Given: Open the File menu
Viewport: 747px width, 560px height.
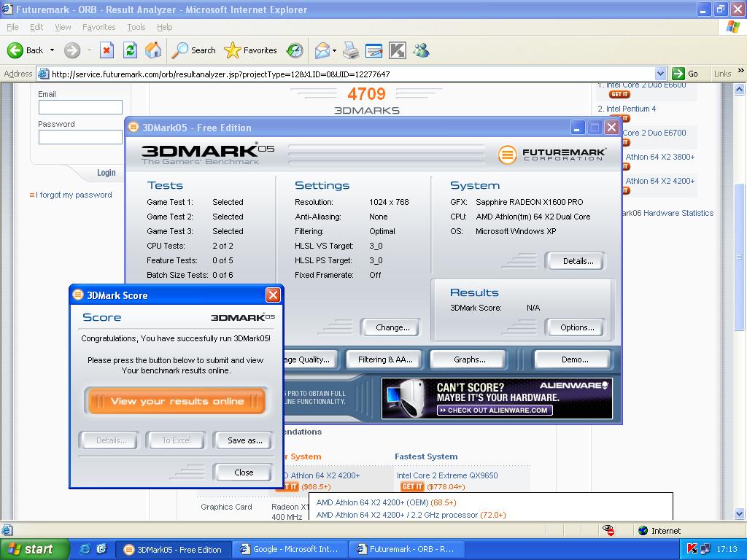Looking at the screenshot, I should (12, 27).
